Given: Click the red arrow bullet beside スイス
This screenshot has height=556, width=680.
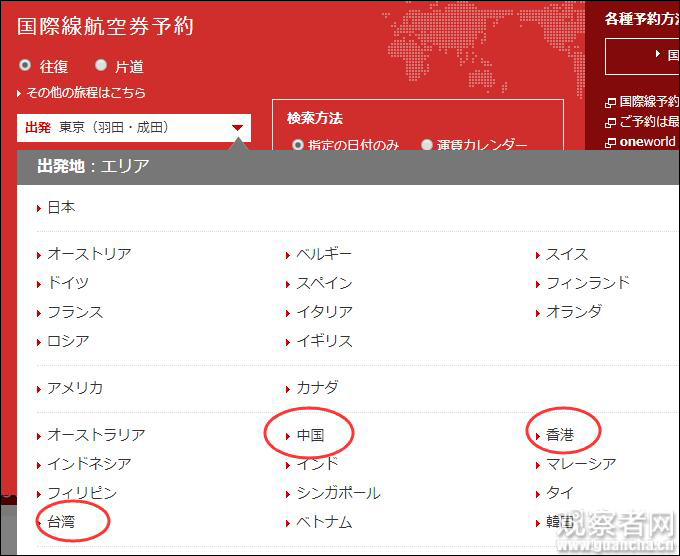Looking at the screenshot, I should (537, 255).
